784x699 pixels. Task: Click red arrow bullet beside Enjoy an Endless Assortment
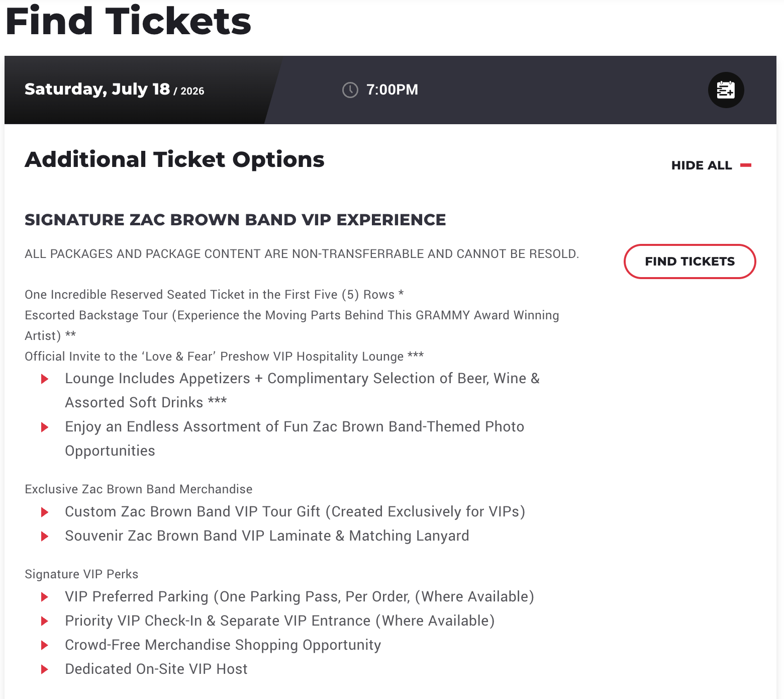(45, 427)
